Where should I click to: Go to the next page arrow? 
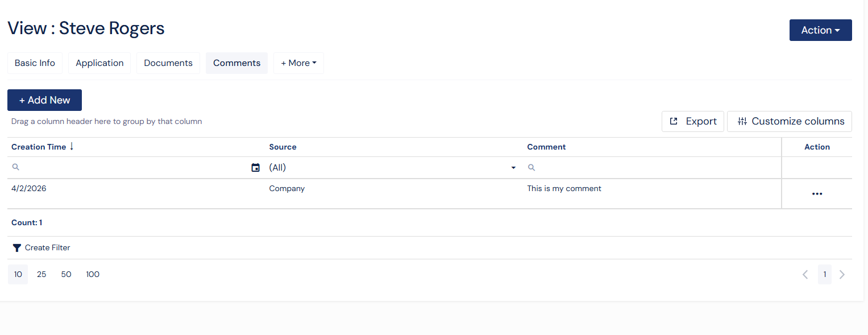(842, 275)
